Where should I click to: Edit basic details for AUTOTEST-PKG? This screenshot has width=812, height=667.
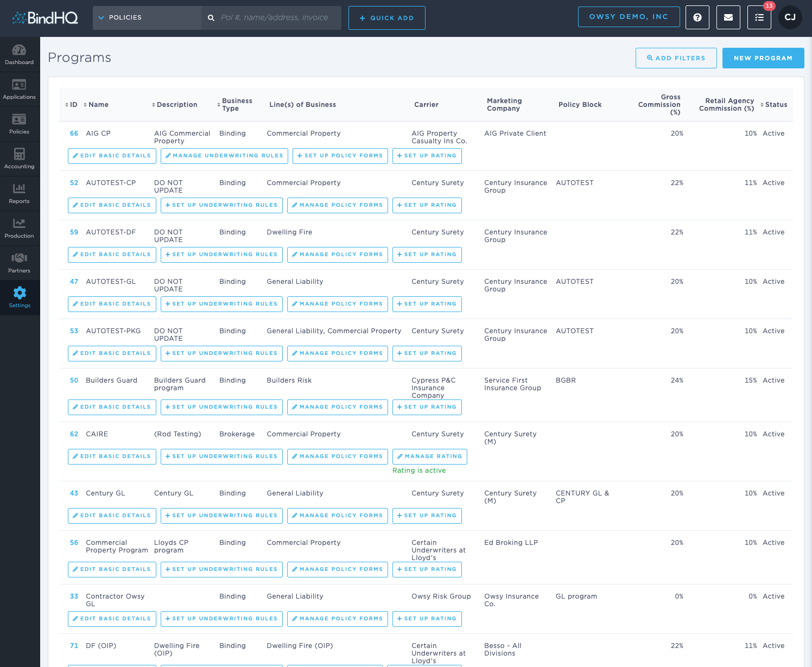(x=112, y=353)
